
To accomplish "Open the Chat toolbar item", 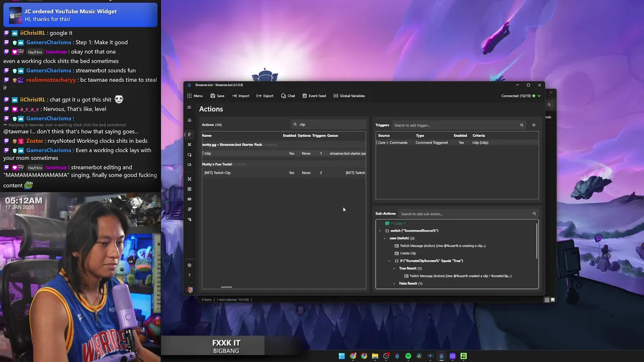I will (x=288, y=96).
